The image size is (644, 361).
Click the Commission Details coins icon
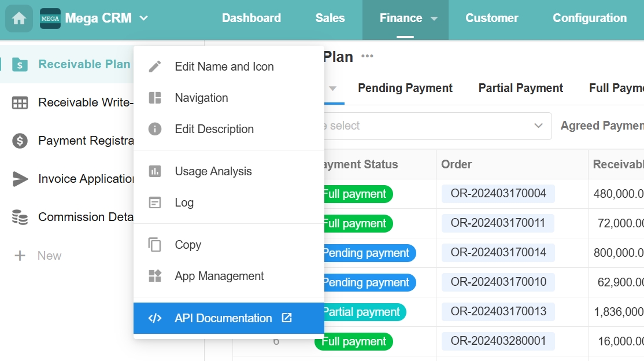pyautogui.click(x=20, y=217)
